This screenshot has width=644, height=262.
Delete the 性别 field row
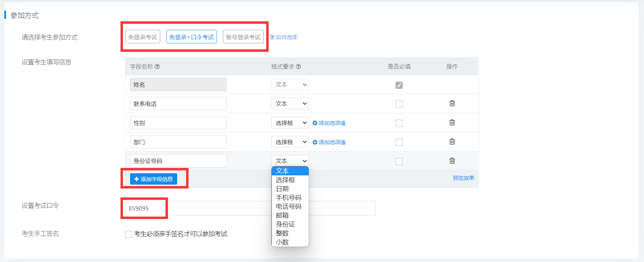point(452,122)
